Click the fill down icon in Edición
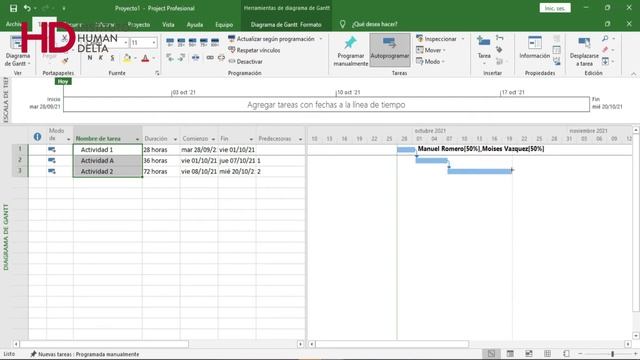 605,61
